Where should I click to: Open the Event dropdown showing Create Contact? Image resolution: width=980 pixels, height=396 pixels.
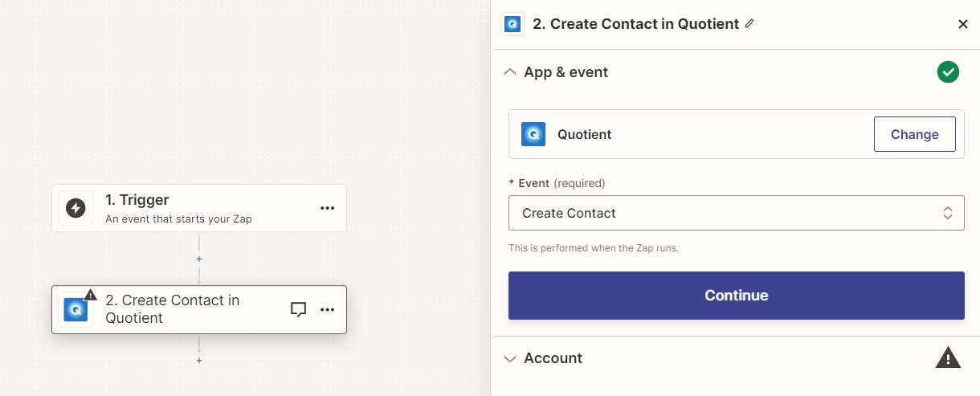[737, 213]
